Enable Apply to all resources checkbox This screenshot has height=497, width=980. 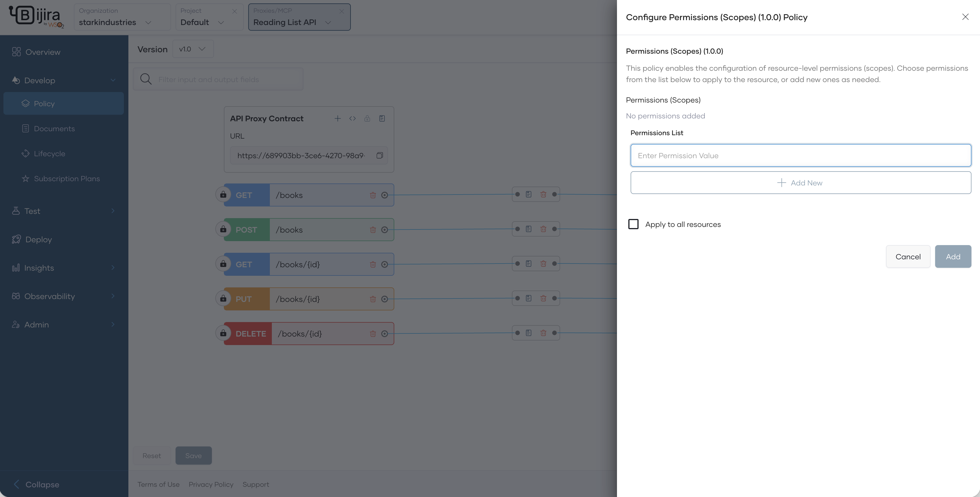(633, 224)
